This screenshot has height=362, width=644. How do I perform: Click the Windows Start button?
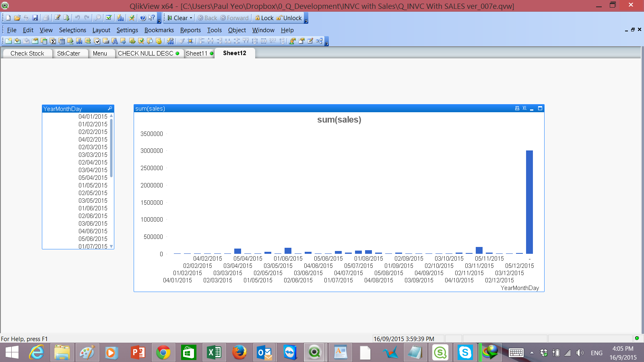(x=12, y=353)
